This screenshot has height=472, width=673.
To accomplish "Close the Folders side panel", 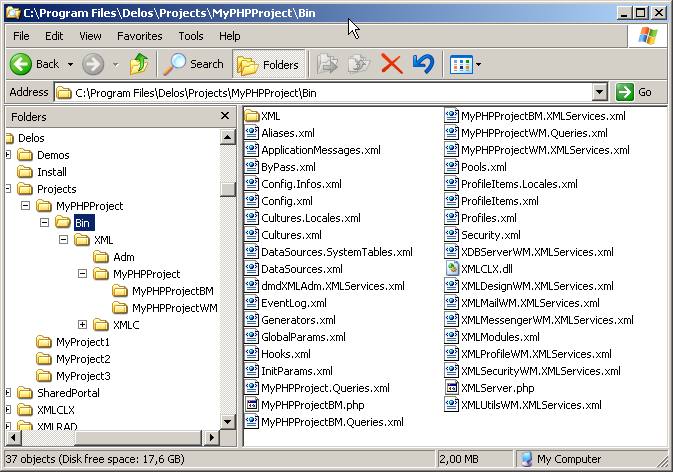I will [x=225, y=116].
